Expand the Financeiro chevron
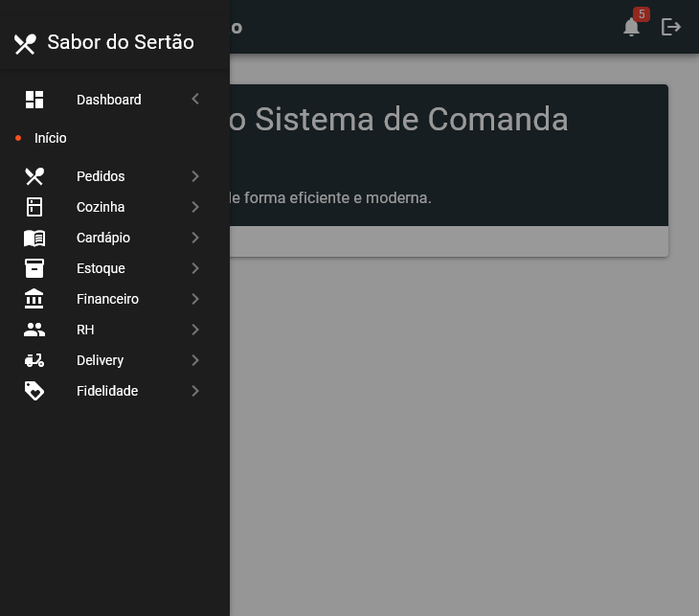The width and height of the screenshot is (699, 616). pos(195,299)
